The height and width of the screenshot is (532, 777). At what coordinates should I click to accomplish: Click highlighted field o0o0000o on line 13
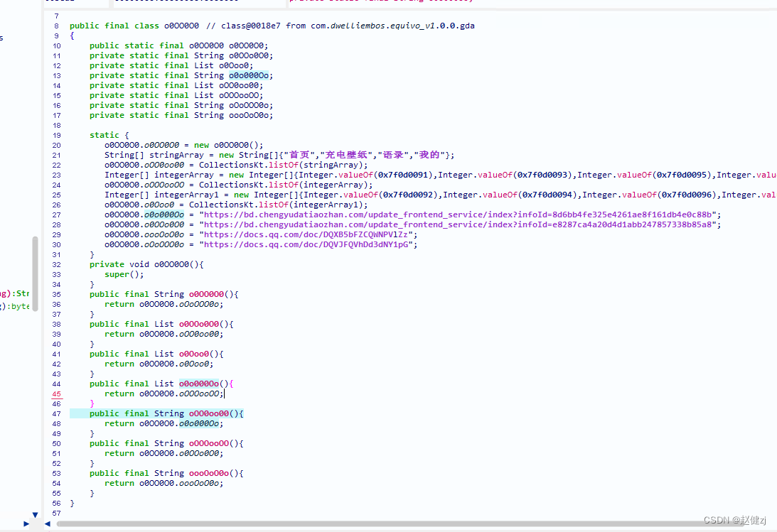[249, 75]
